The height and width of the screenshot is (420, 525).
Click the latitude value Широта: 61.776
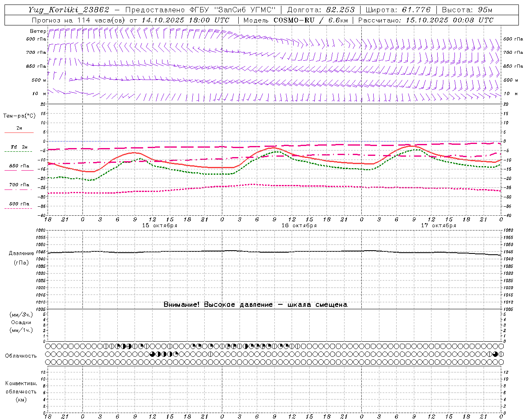pos(398,10)
